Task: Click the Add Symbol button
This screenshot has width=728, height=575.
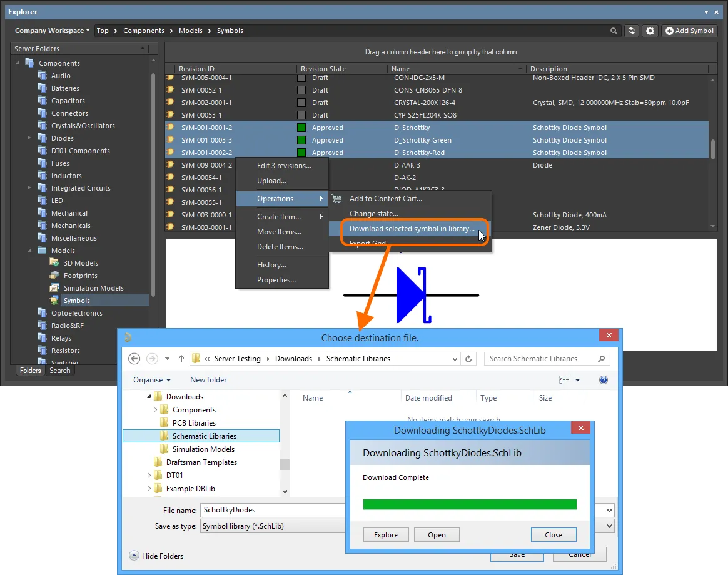Action: pos(689,31)
